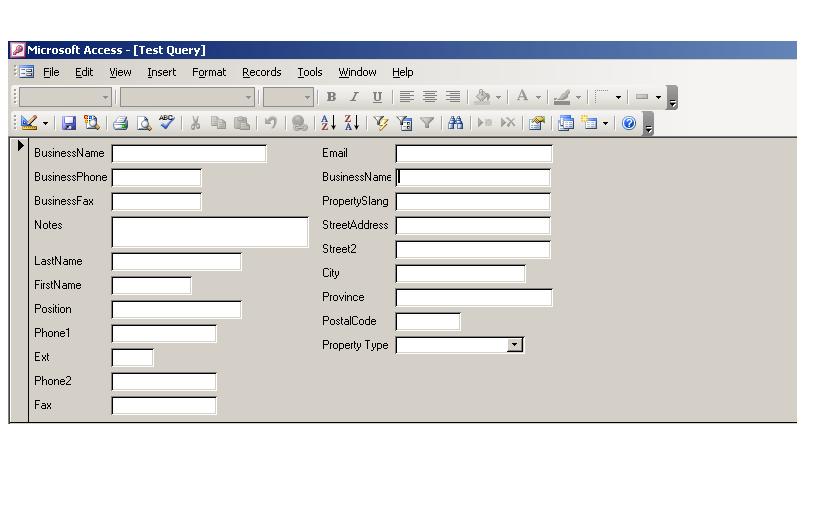The image size is (826, 525).
Task: Open the View menu
Action: [x=120, y=72]
